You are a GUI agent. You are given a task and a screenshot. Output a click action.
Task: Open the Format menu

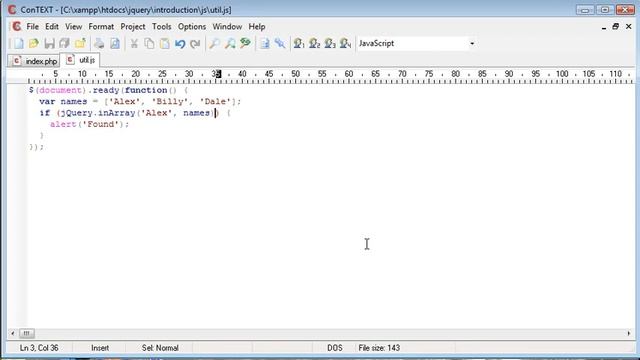point(101,27)
